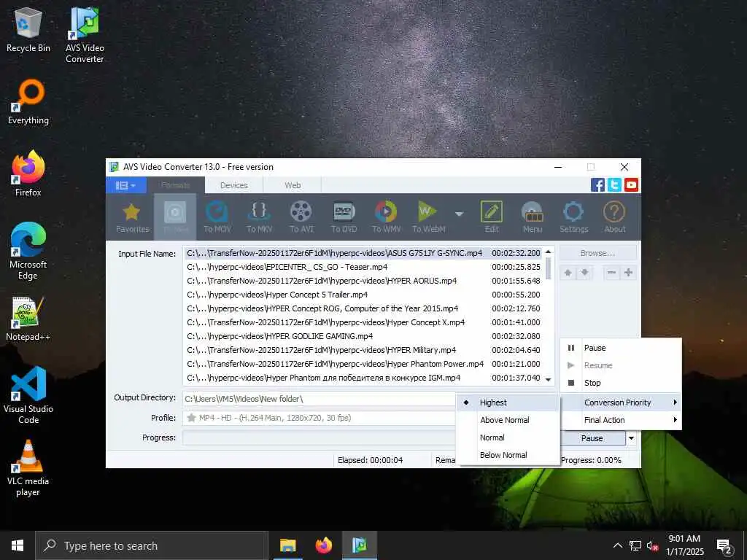Set conversion priority to Below Normal
The width and height of the screenshot is (747, 560).
pos(508,455)
